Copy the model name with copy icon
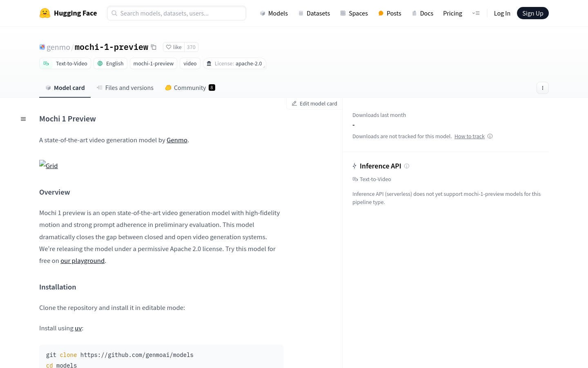 click(154, 47)
